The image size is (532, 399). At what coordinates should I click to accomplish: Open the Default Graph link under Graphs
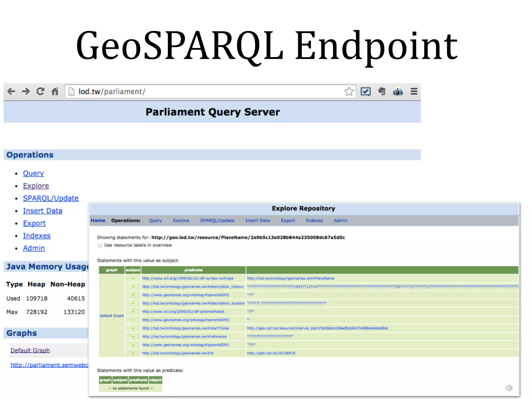coord(30,350)
